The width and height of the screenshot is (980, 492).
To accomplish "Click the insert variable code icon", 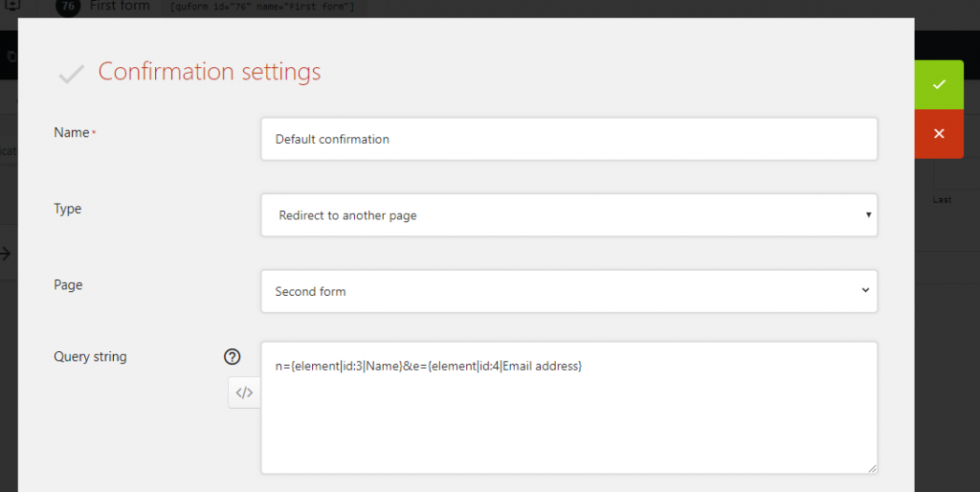I will [244, 392].
